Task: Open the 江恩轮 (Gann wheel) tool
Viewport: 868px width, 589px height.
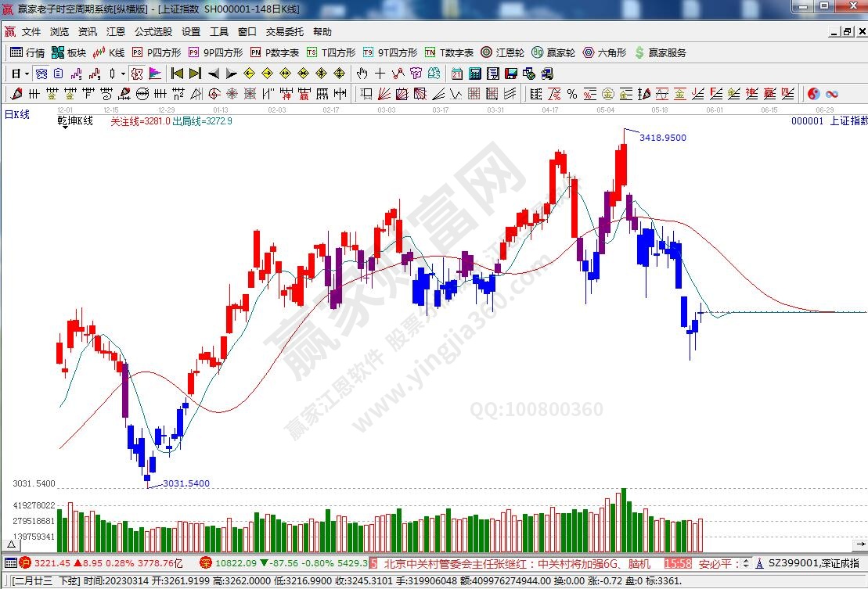Action: [x=502, y=52]
